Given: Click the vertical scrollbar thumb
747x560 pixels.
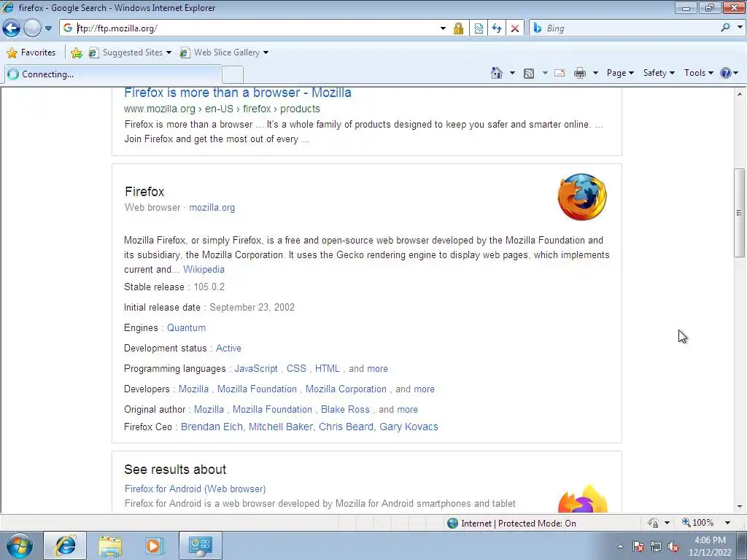Looking at the screenshot, I should tap(740, 213).
